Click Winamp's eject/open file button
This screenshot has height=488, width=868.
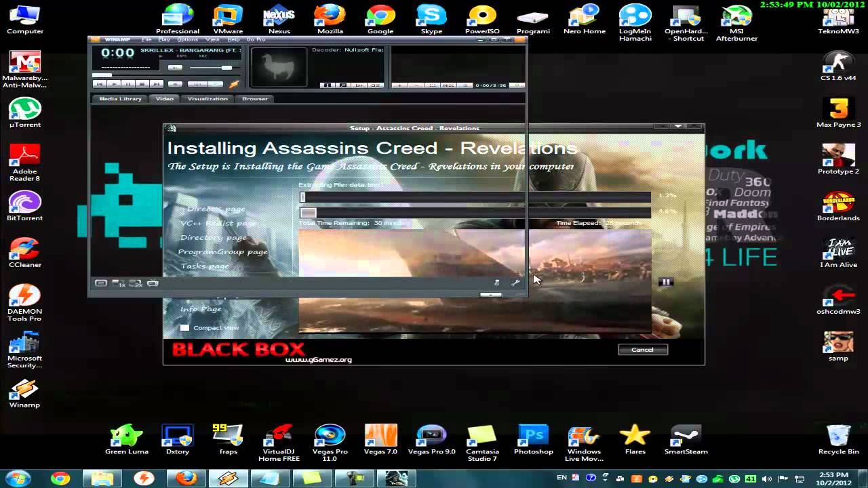[175, 84]
